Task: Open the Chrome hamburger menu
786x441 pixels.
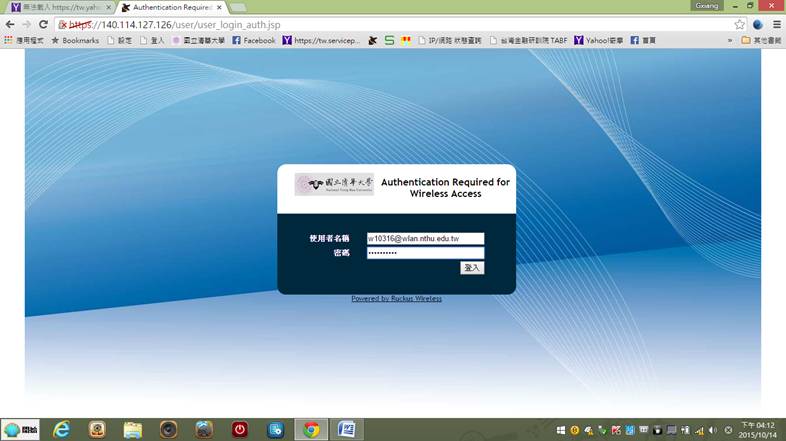Action: point(777,24)
